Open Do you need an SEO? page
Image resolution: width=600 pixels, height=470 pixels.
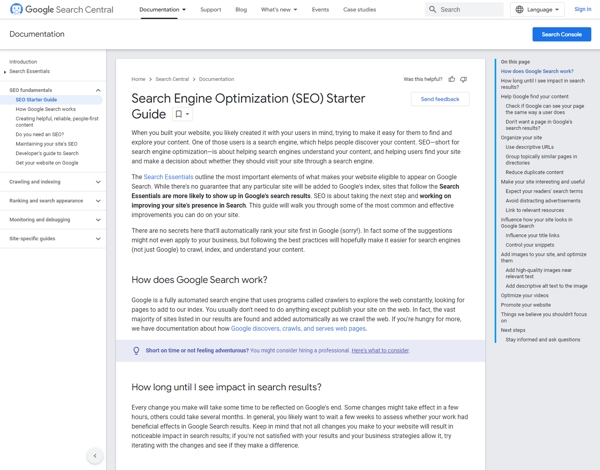pyautogui.click(x=39, y=134)
